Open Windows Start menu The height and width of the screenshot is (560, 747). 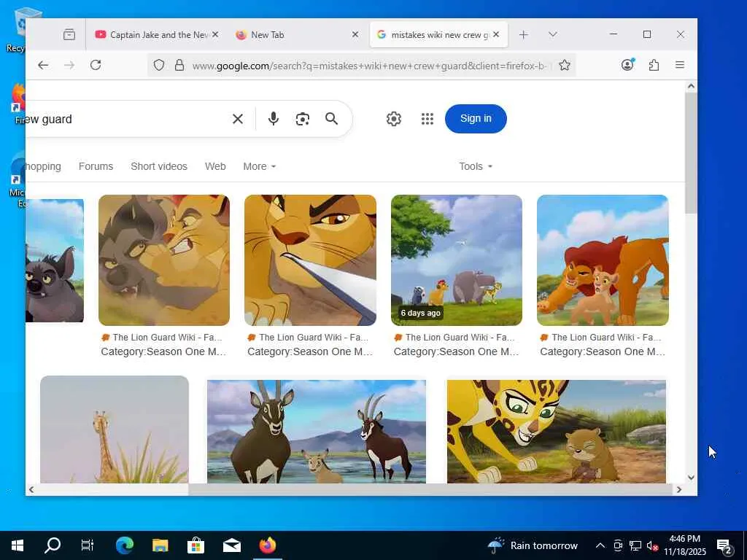[18, 545]
